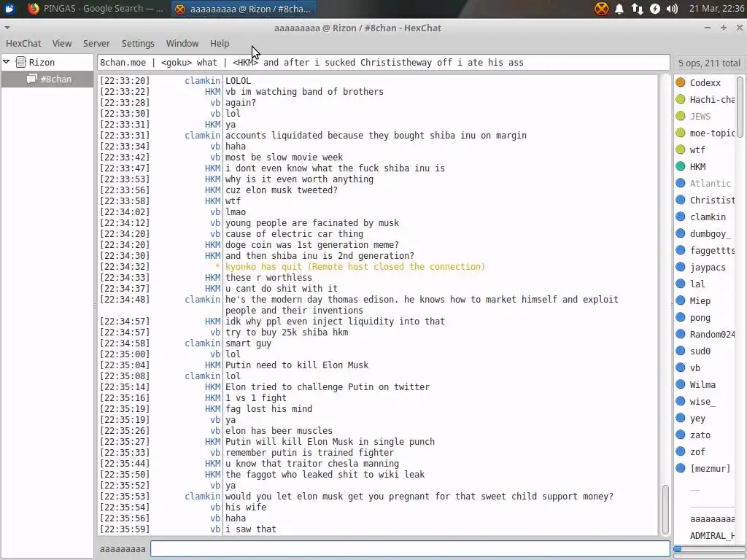Click clamkin nick at 22:35:53 message
The width and height of the screenshot is (747, 560).
203,496
